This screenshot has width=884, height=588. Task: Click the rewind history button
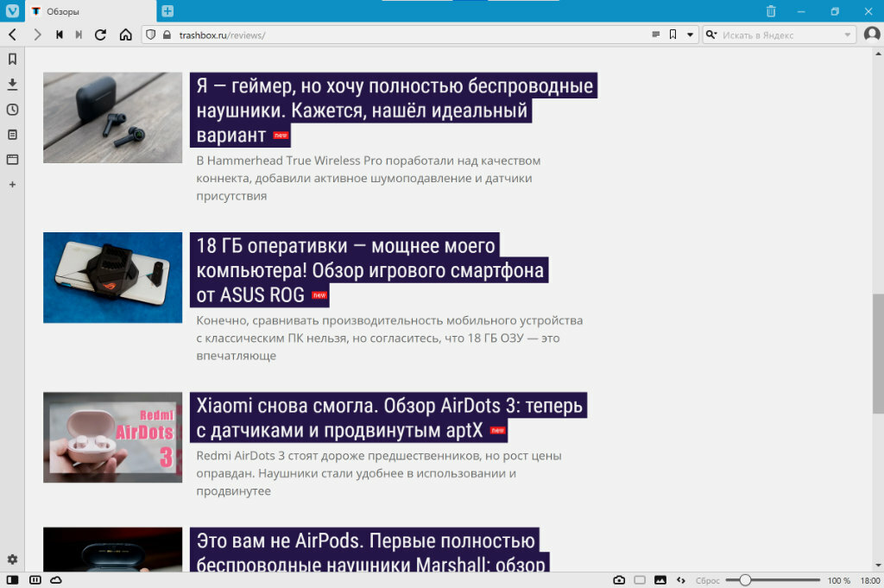point(60,35)
